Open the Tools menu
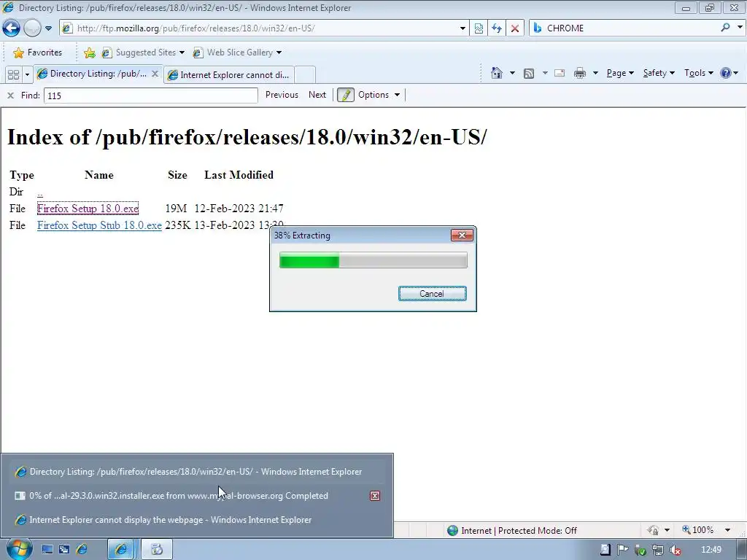The width and height of the screenshot is (747, 560). 698,73
